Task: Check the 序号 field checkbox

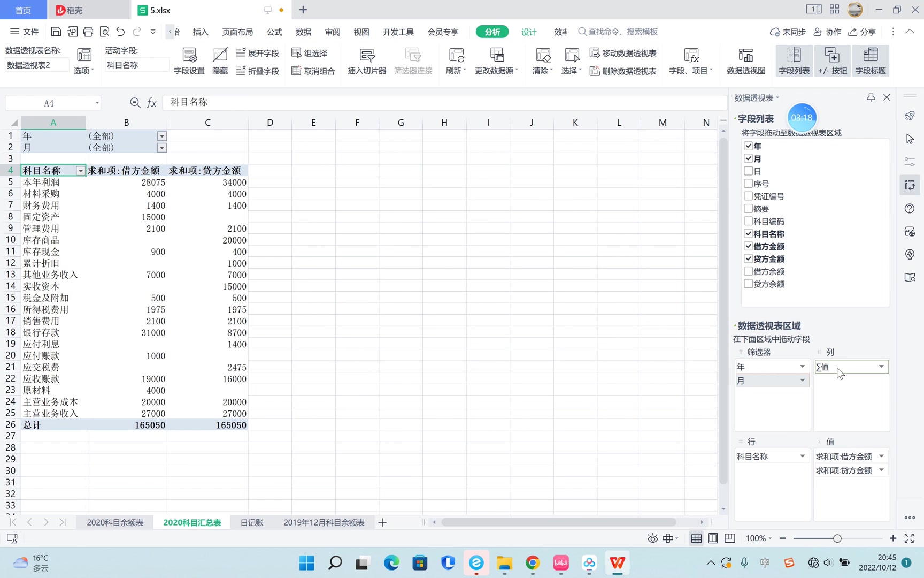Action: click(x=749, y=184)
